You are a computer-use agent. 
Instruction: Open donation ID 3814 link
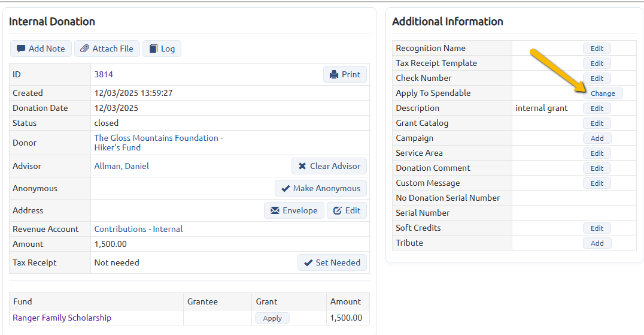104,74
